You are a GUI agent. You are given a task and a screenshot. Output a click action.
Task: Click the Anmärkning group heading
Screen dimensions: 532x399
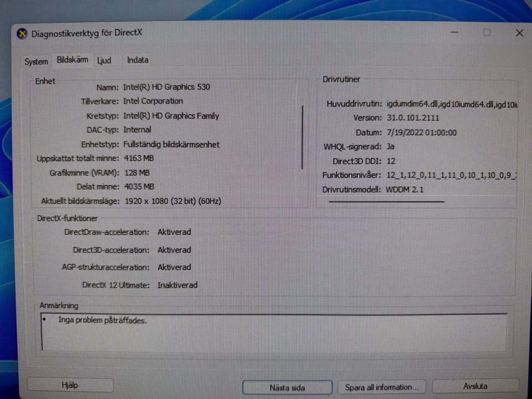coord(59,305)
